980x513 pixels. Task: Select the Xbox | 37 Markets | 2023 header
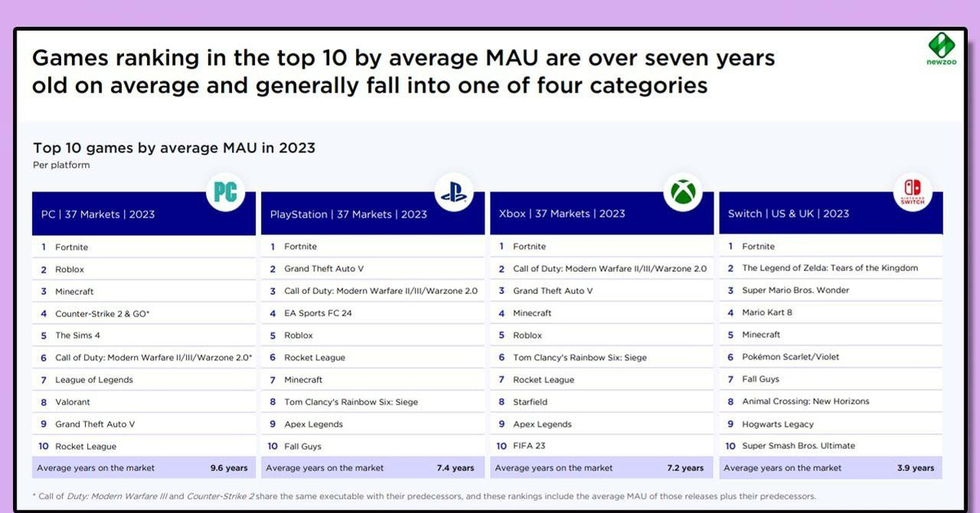tap(562, 214)
